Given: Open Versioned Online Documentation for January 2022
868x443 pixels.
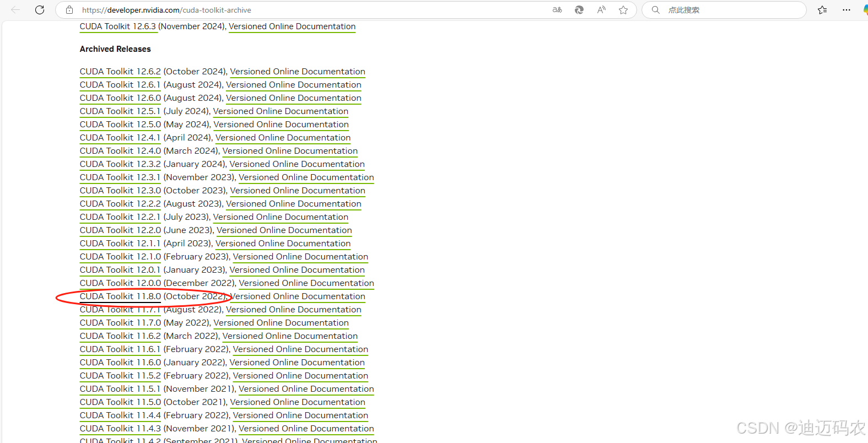Looking at the screenshot, I should [297, 363].
